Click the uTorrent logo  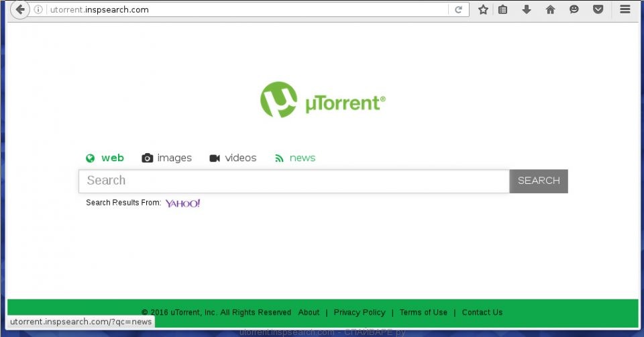[323, 101]
